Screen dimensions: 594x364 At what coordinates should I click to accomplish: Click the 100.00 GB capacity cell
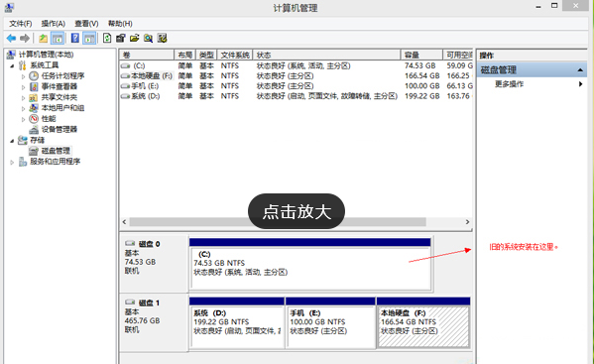pos(422,86)
